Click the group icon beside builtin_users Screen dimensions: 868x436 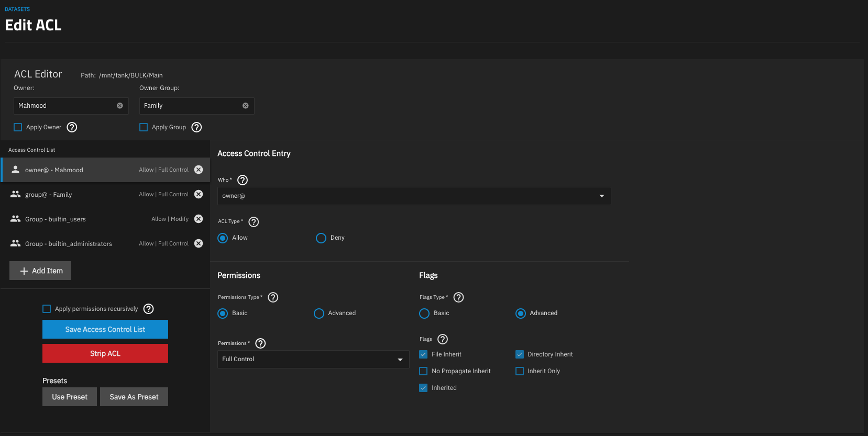coord(16,219)
